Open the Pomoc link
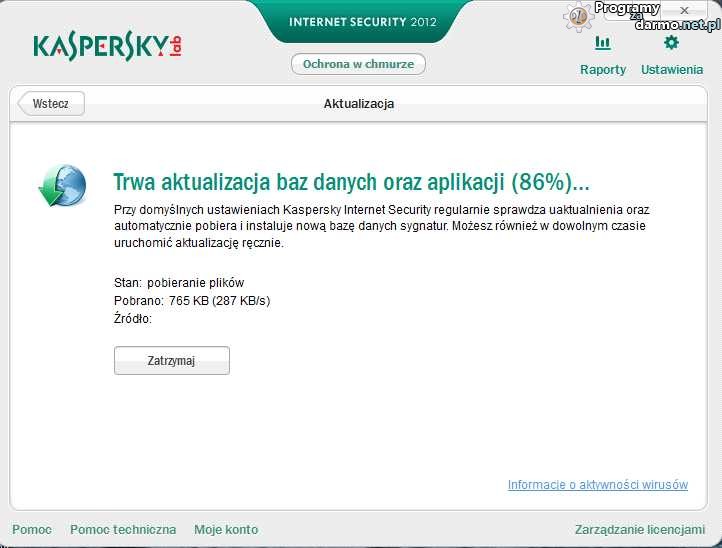This screenshot has width=722, height=548. coord(32,530)
